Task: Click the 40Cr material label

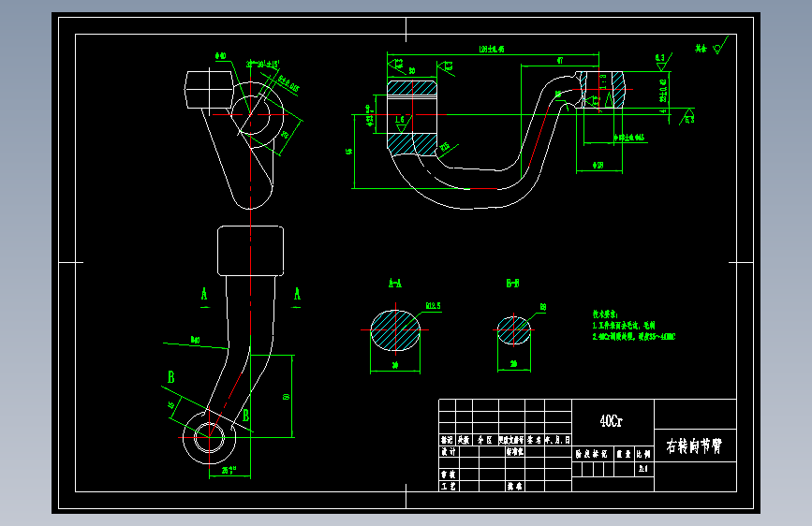Action: [x=611, y=421]
